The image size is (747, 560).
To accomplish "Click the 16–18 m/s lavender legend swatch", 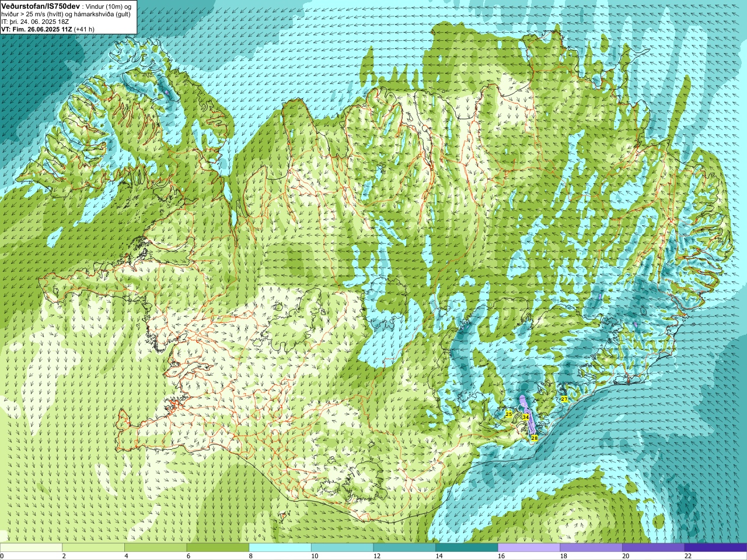I will (x=529, y=548).
